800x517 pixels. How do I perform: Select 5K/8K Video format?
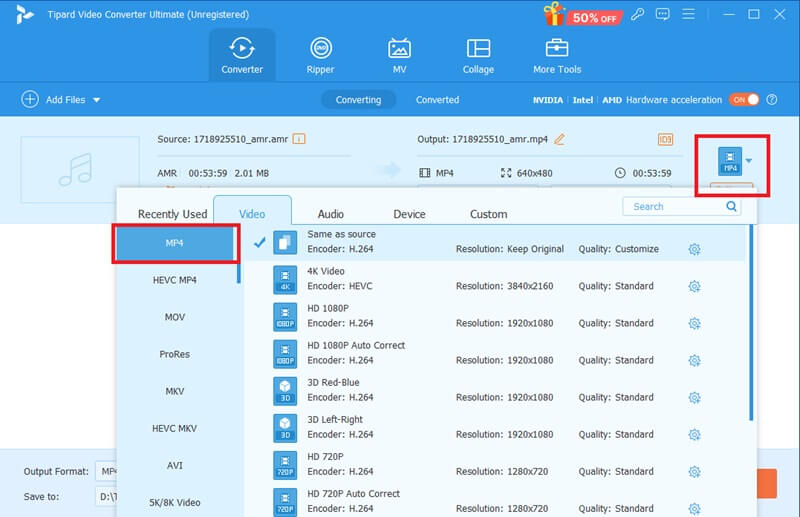175,503
